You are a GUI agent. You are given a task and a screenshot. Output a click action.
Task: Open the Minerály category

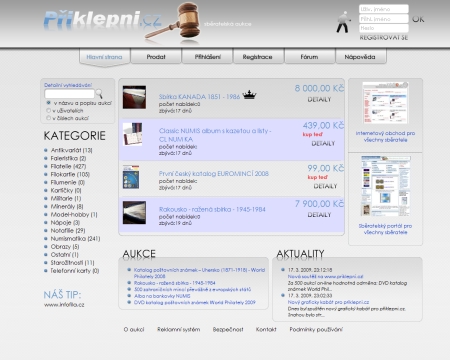[67, 206]
